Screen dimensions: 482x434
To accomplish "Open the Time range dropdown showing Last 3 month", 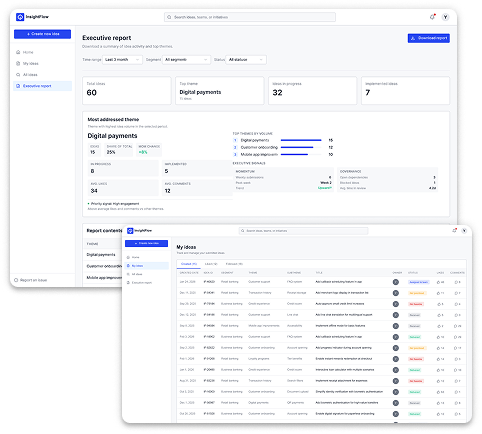I will 122,60.
